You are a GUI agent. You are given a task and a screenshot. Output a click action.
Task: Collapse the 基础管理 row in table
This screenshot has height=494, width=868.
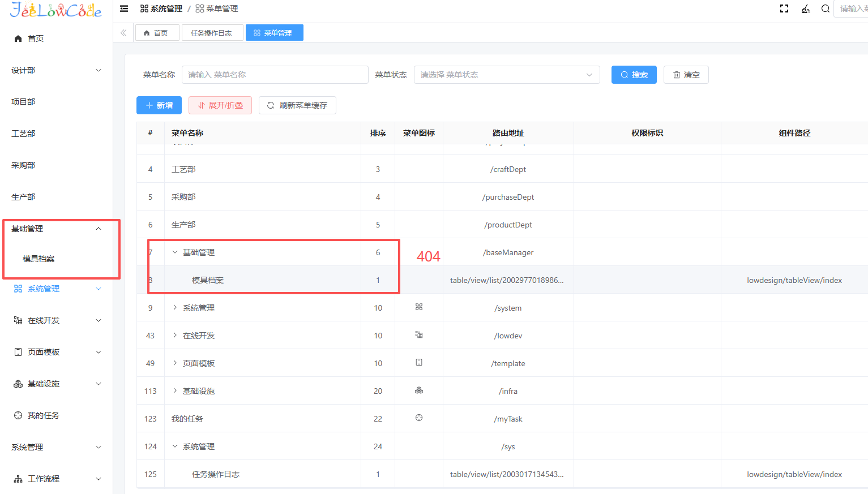click(175, 252)
